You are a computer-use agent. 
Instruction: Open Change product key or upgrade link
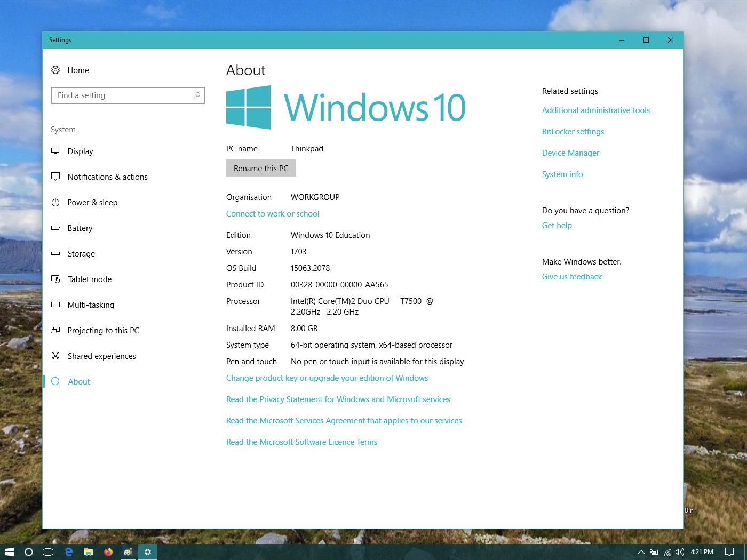tap(327, 378)
